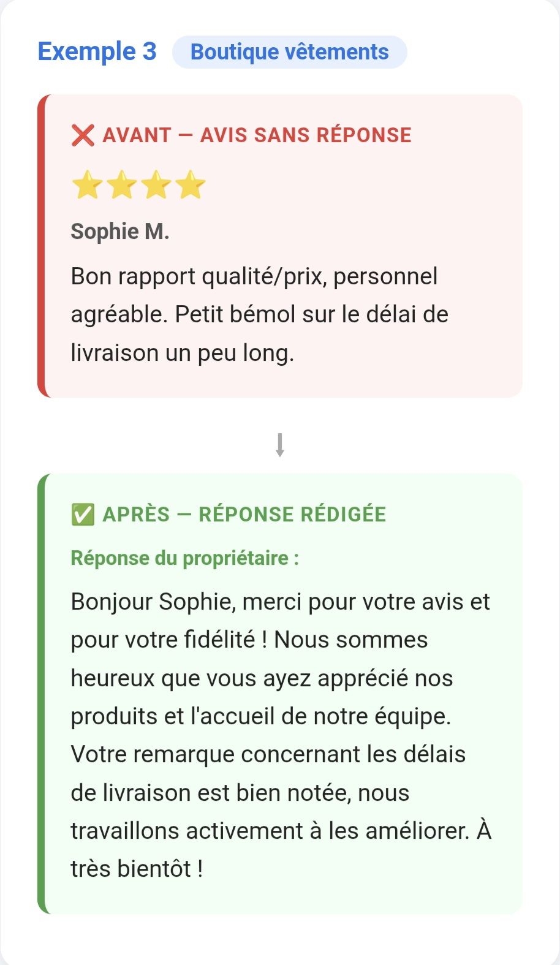Click reviewer name Sophie M.
The width and height of the screenshot is (560, 965).
tap(120, 232)
